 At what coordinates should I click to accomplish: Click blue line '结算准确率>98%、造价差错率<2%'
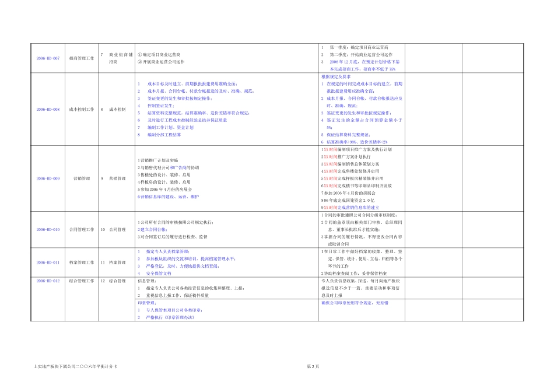point(357,142)
